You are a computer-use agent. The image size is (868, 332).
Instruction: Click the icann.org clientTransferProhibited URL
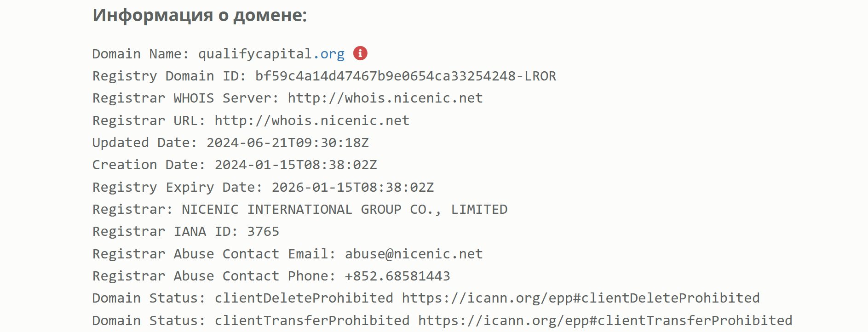(x=605, y=321)
